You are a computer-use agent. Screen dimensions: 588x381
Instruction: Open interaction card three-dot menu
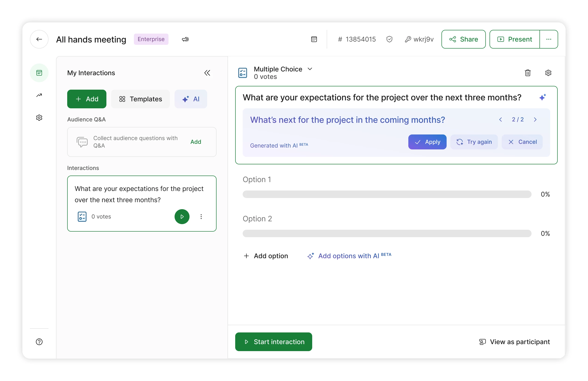(201, 217)
